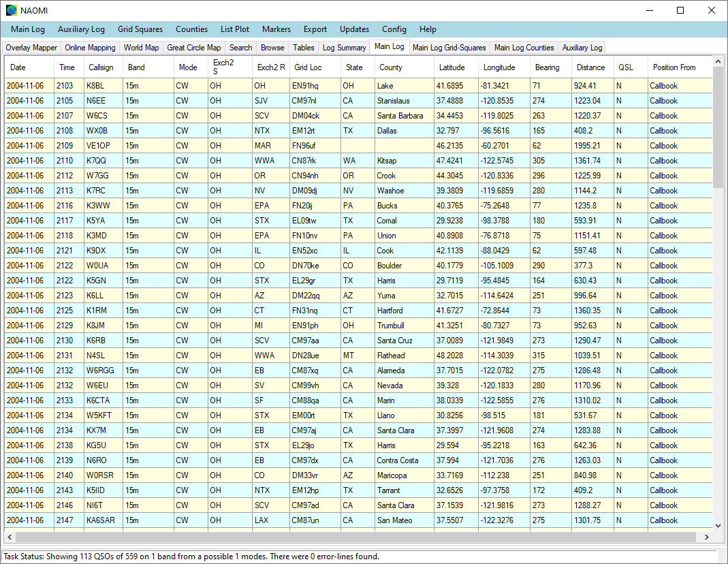Click the Exch2 R value MAR

point(271,146)
